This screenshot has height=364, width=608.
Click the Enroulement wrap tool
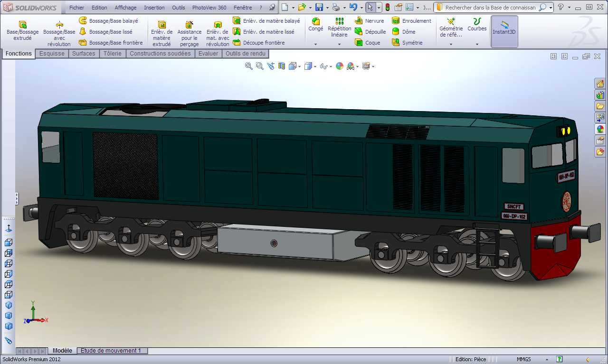(x=411, y=21)
